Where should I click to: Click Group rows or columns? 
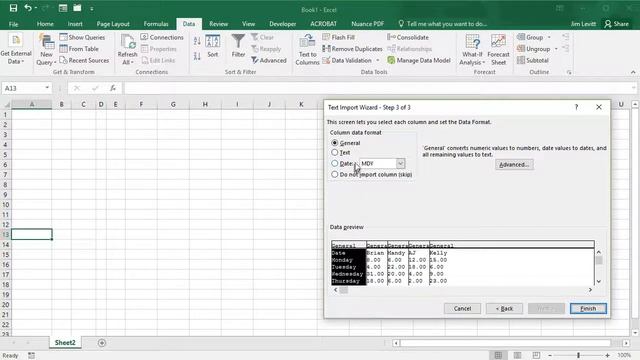pos(530,37)
